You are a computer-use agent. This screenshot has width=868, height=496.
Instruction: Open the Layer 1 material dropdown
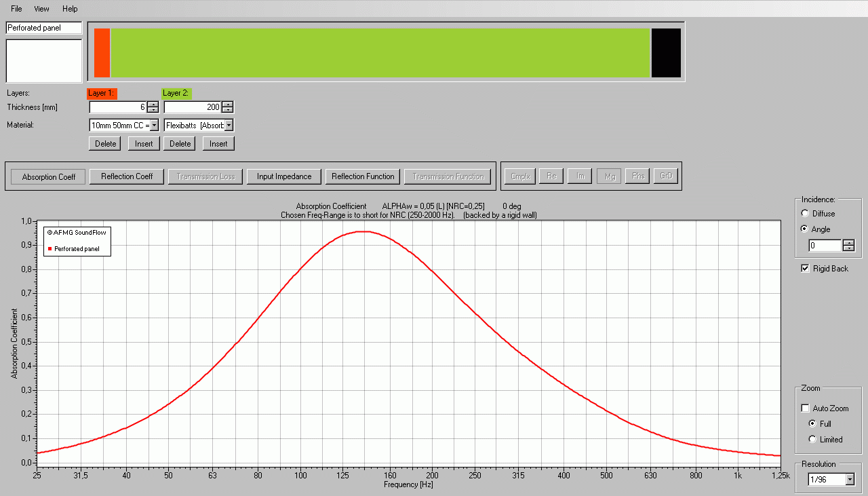pos(153,125)
